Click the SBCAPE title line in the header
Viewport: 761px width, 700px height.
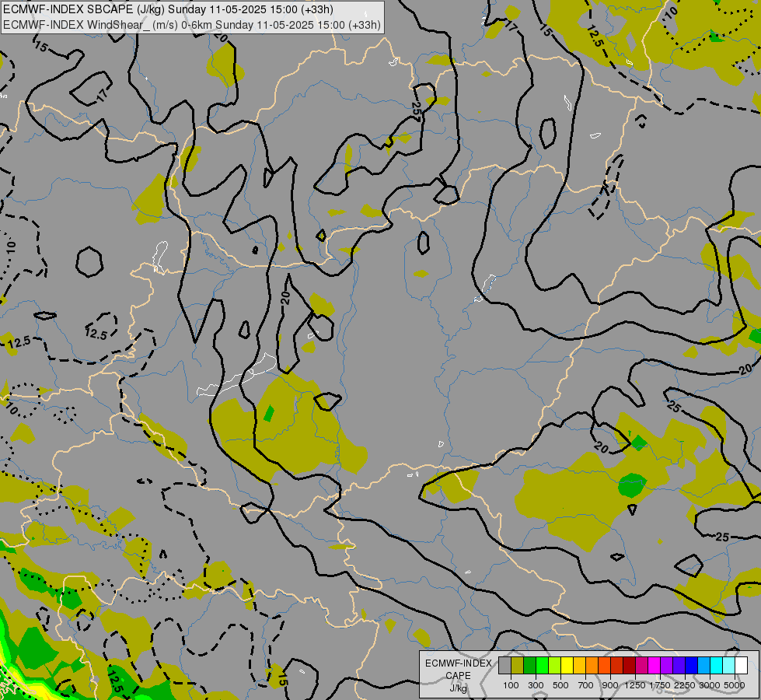tap(168, 9)
